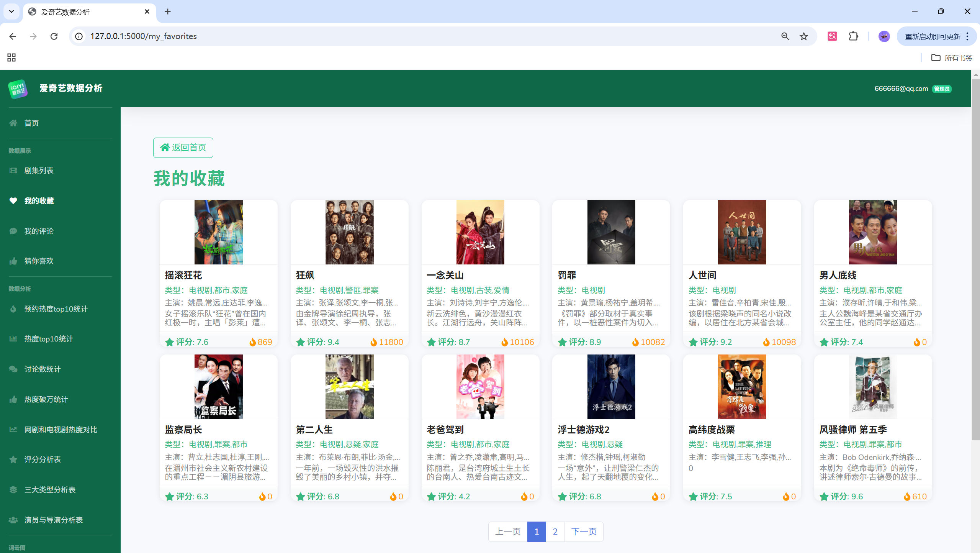Image resolution: width=980 pixels, height=553 pixels.
Task: Go to page 2 of favorites
Action: pyautogui.click(x=555, y=532)
